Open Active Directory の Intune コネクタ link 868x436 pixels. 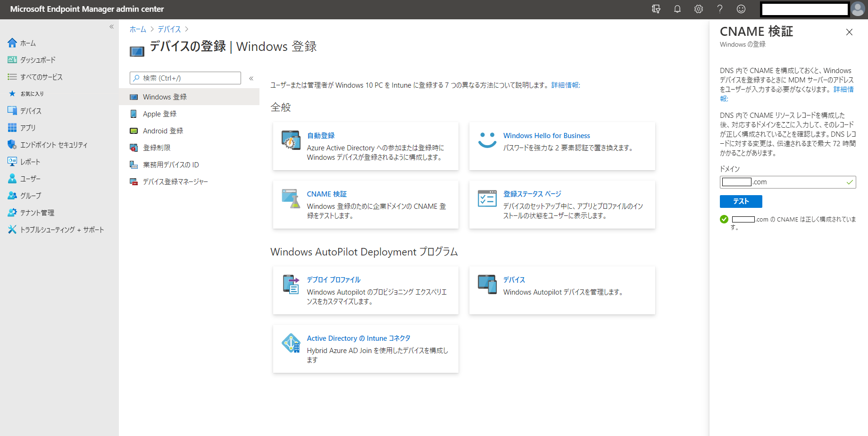tap(359, 338)
